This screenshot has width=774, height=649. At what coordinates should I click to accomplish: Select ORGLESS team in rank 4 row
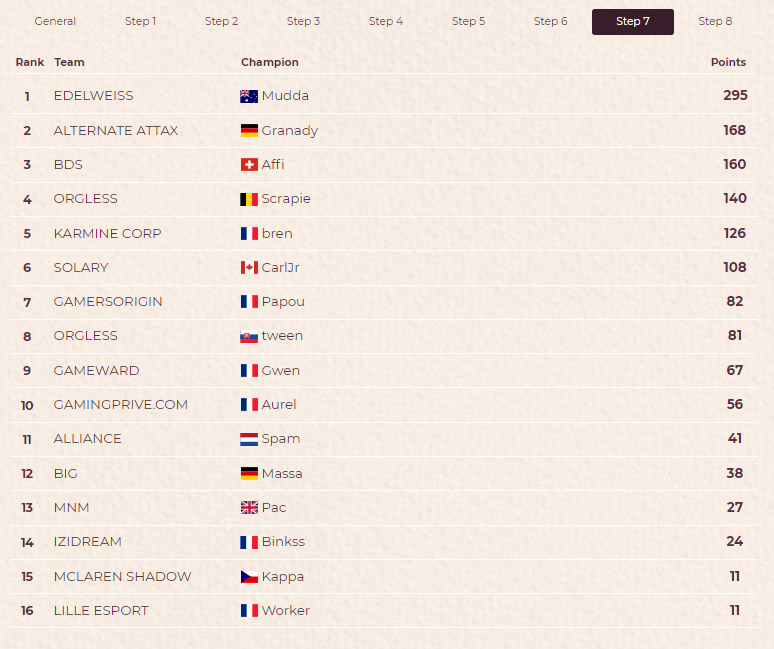coord(85,199)
